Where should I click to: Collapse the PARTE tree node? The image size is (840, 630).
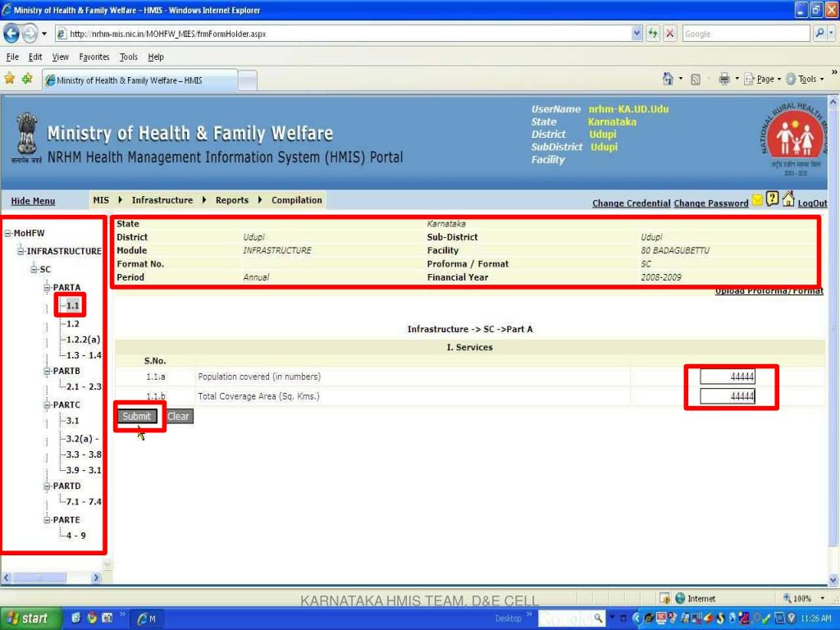pos(47,519)
